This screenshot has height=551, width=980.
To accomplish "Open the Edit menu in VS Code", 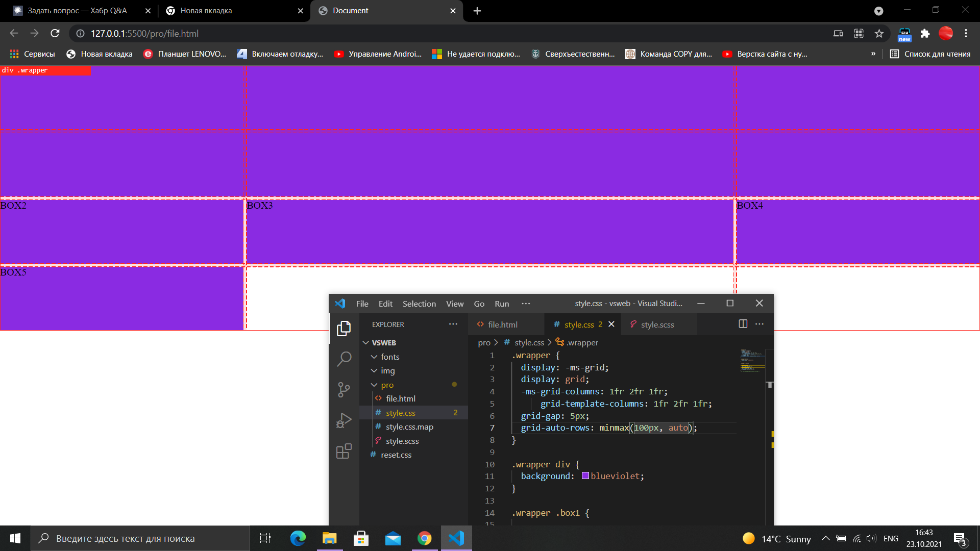I will coord(385,304).
